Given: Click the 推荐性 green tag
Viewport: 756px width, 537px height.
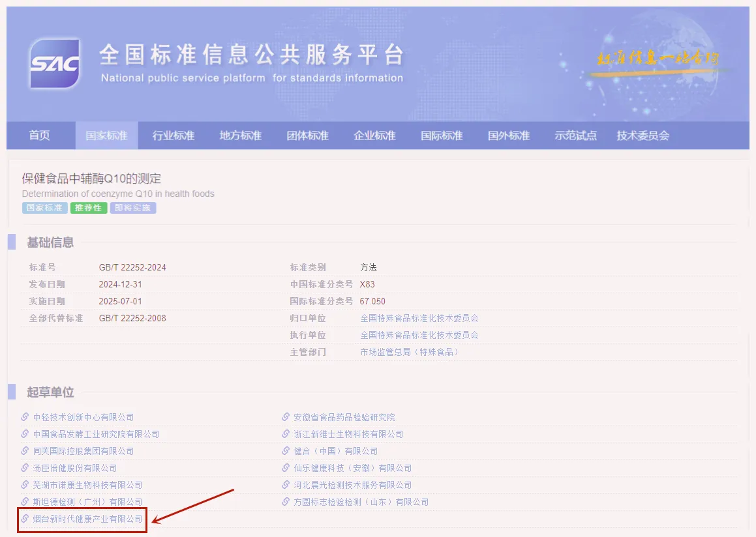Looking at the screenshot, I should pos(88,208).
